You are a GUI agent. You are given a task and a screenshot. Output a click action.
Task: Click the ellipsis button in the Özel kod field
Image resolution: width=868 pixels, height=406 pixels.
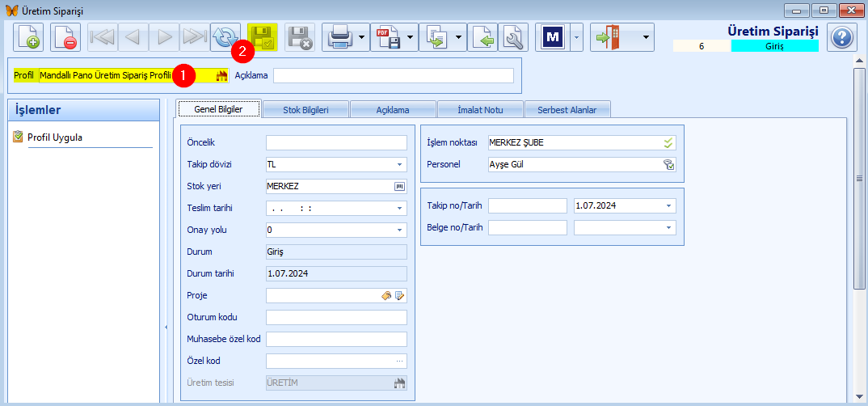pyautogui.click(x=400, y=362)
